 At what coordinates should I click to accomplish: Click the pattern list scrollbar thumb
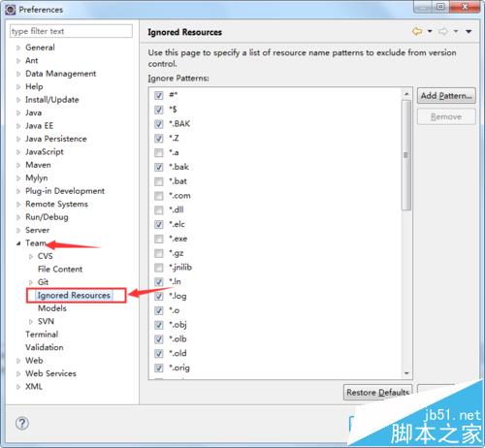406,155
